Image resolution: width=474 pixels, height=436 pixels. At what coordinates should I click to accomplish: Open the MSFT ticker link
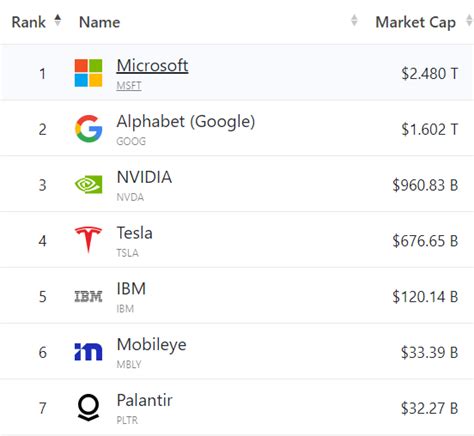129,86
